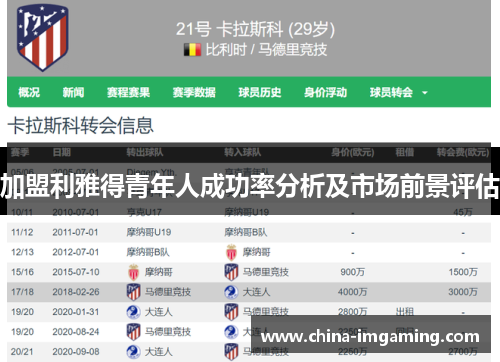Click Monaco crest in 12/13 row
The width and height of the screenshot is (500, 362).
pyautogui.click(x=231, y=252)
